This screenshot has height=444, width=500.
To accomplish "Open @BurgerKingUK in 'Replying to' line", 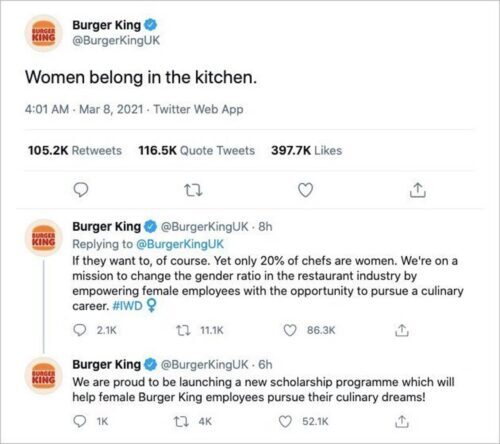I will (x=180, y=244).
